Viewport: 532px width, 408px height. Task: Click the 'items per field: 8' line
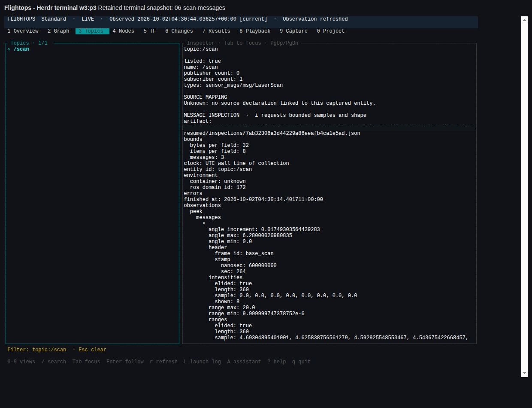point(218,151)
